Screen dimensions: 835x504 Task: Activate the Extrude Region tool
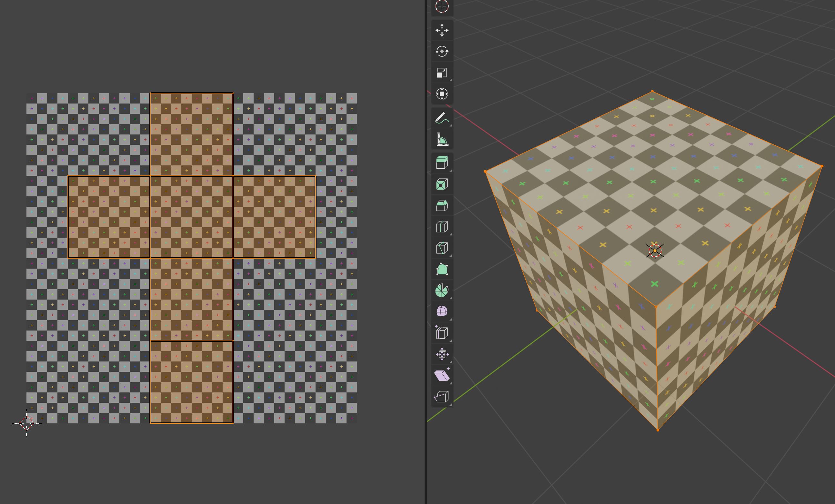442,163
